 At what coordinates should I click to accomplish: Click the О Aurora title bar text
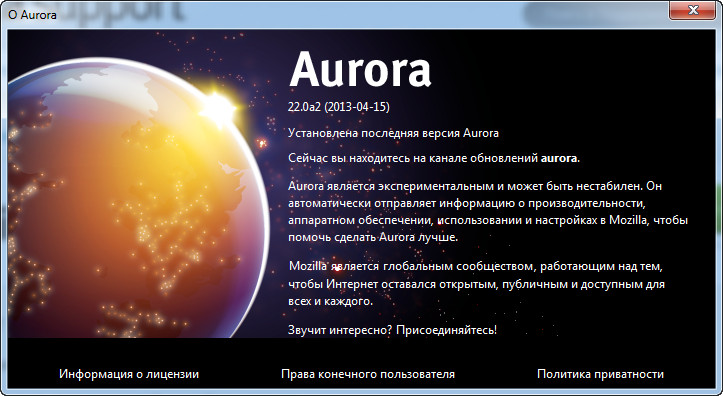(x=32, y=15)
